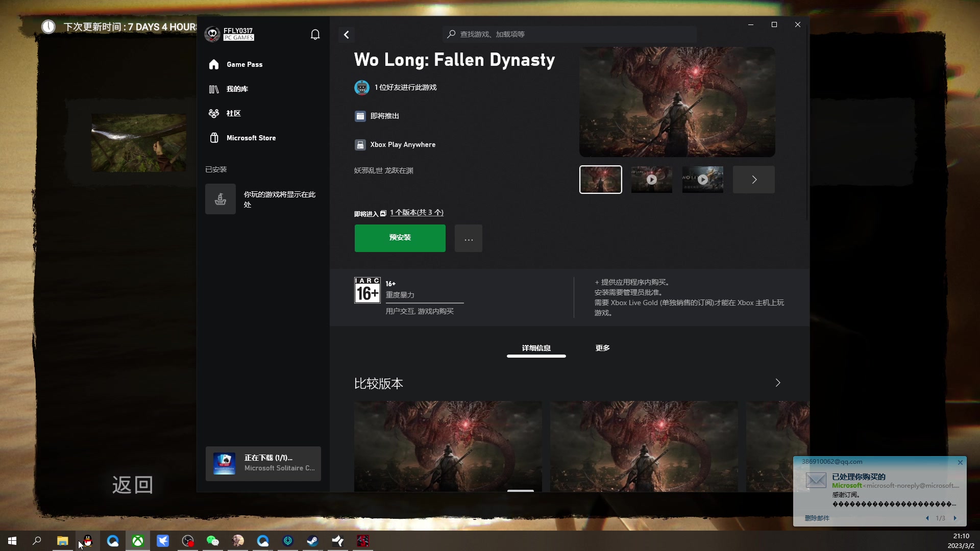Open WeChat from the taskbar
The image size is (980, 551).
point(213,541)
